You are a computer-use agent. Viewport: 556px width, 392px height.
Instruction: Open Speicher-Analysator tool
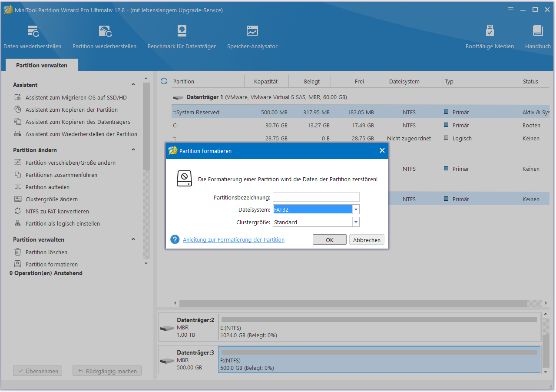point(252,37)
